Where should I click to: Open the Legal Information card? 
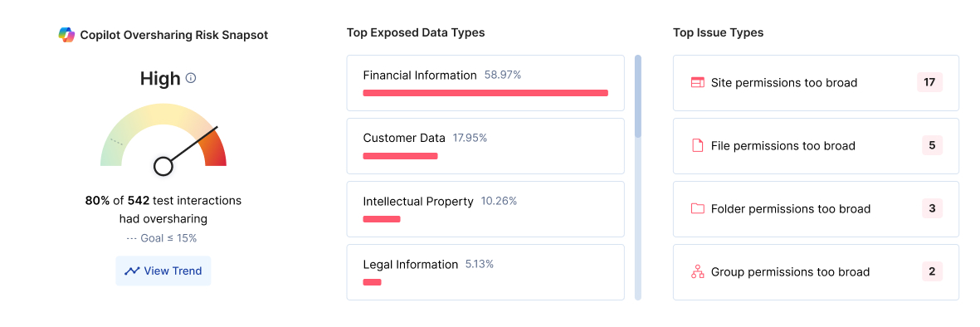[x=485, y=272]
